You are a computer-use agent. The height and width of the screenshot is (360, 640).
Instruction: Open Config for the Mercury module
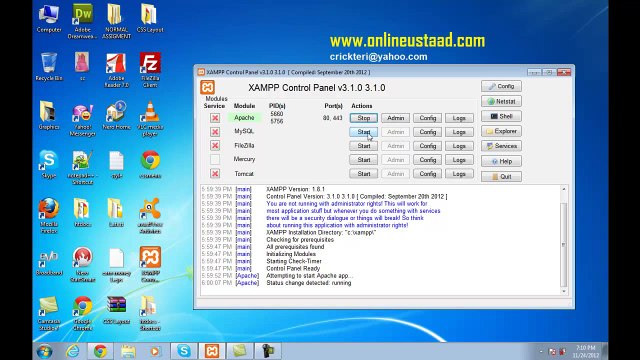tap(427, 160)
